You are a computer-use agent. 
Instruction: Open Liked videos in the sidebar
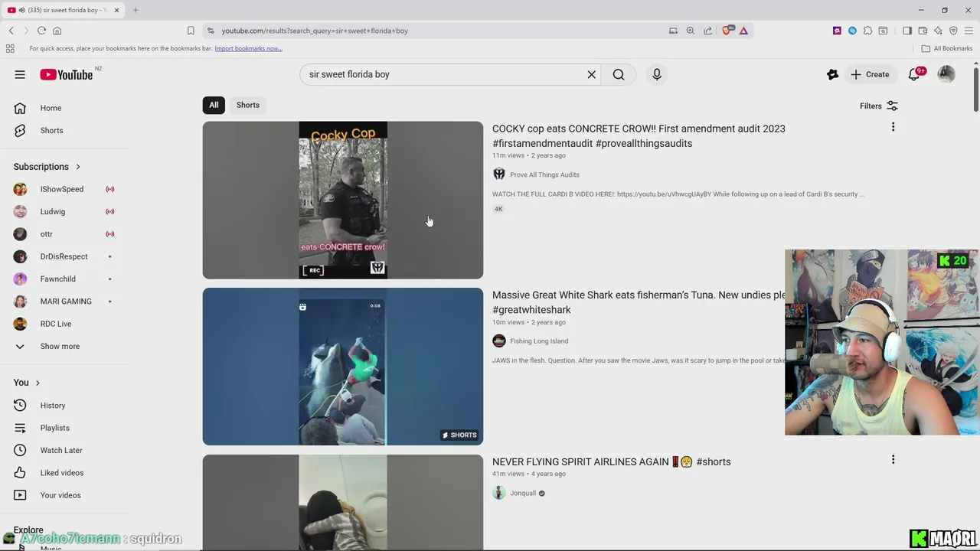[x=64, y=473]
